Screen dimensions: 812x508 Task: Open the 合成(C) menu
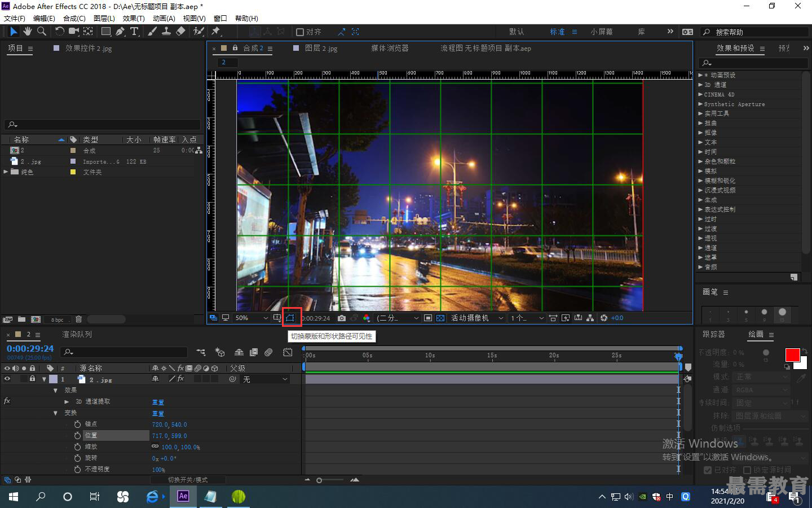tap(74, 18)
